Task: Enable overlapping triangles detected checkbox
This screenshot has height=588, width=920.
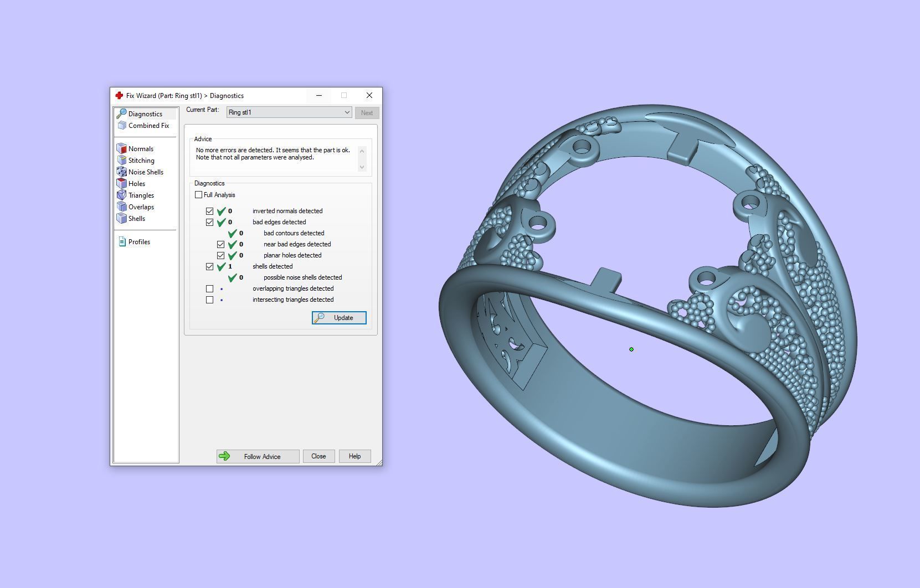Action: tap(209, 288)
